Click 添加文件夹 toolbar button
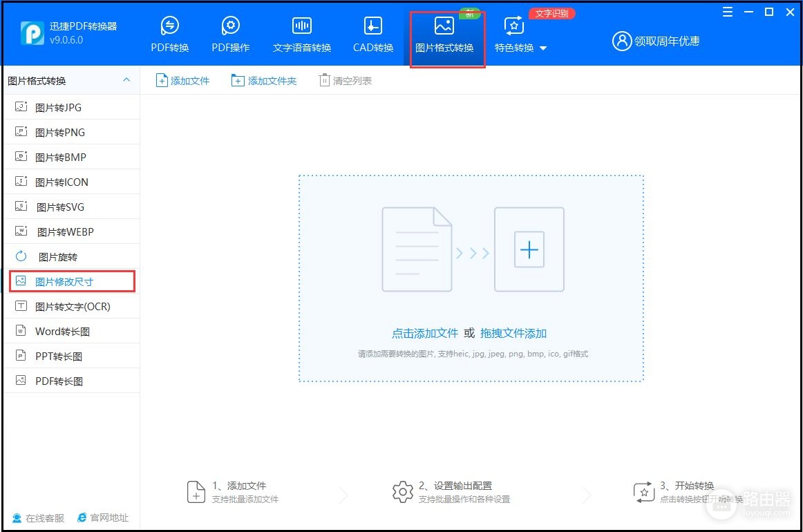Image resolution: width=803 pixels, height=532 pixels. click(264, 80)
